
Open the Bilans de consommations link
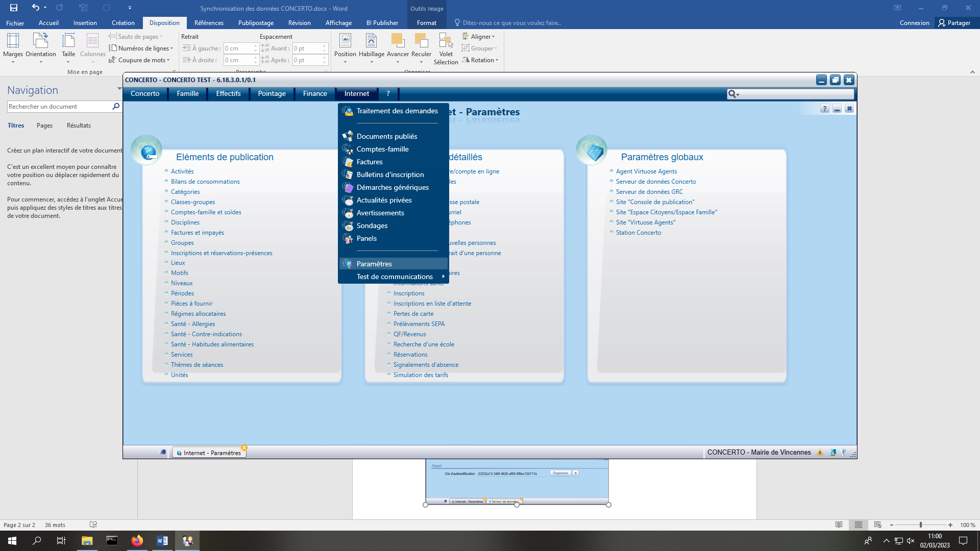coord(205,182)
